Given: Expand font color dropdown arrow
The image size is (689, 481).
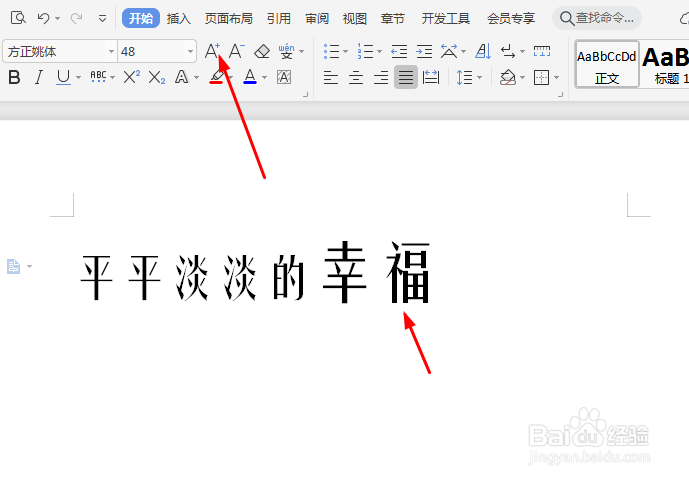Looking at the screenshot, I should (265, 78).
